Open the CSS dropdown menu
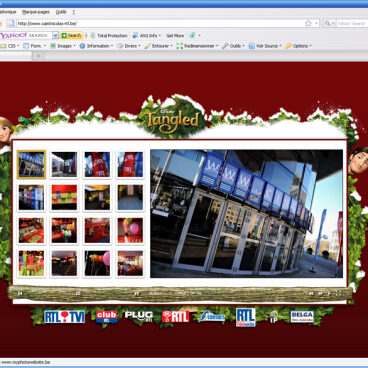Viewport: 368px width, 368px height. click(x=10, y=46)
